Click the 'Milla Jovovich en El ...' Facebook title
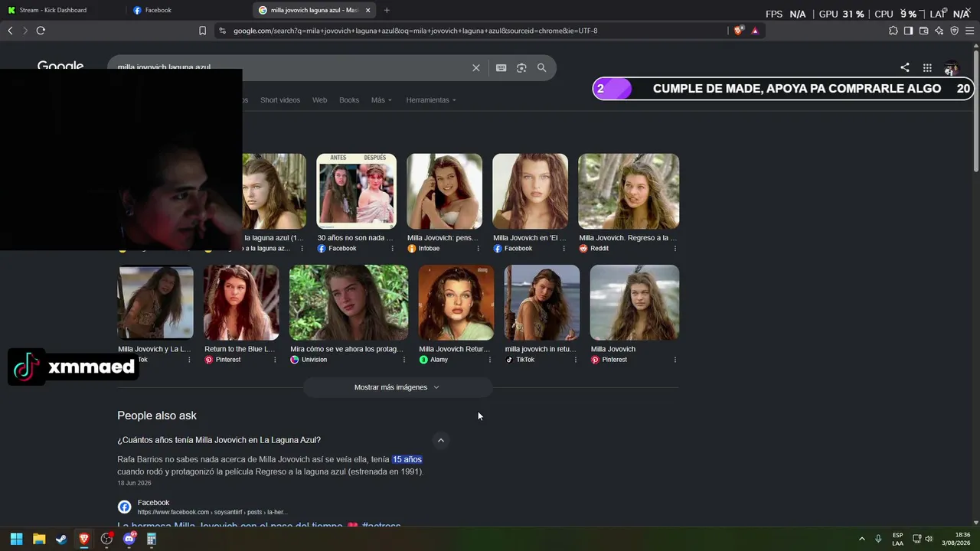Image resolution: width=980 pixels, height=551 pixels. [530, 238]
